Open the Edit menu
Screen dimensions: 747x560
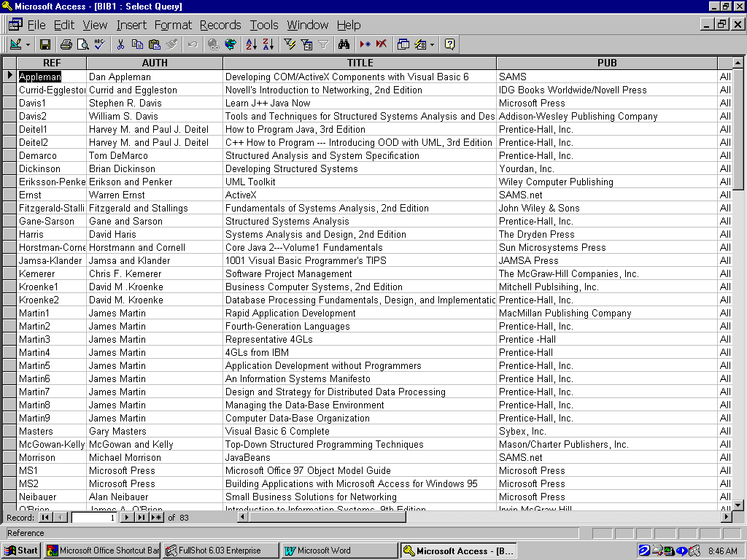[x=64, y=25]
